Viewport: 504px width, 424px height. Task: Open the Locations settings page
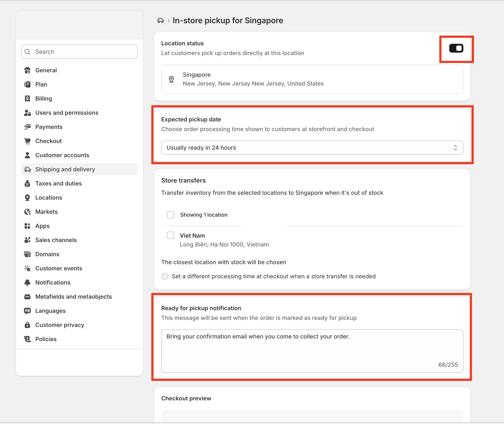pyautogui.click(x=49, y=198)
